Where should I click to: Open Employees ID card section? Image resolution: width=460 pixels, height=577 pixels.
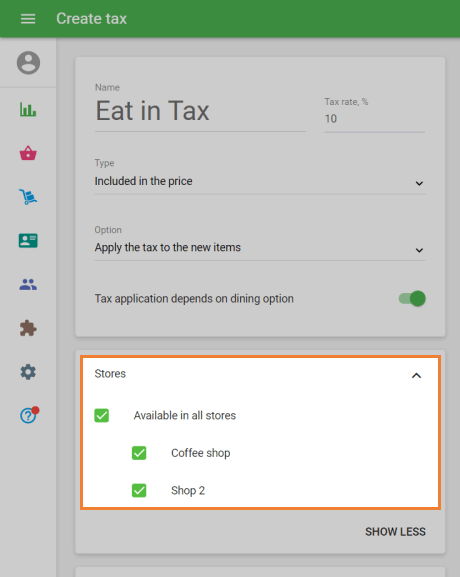point(28,241)
